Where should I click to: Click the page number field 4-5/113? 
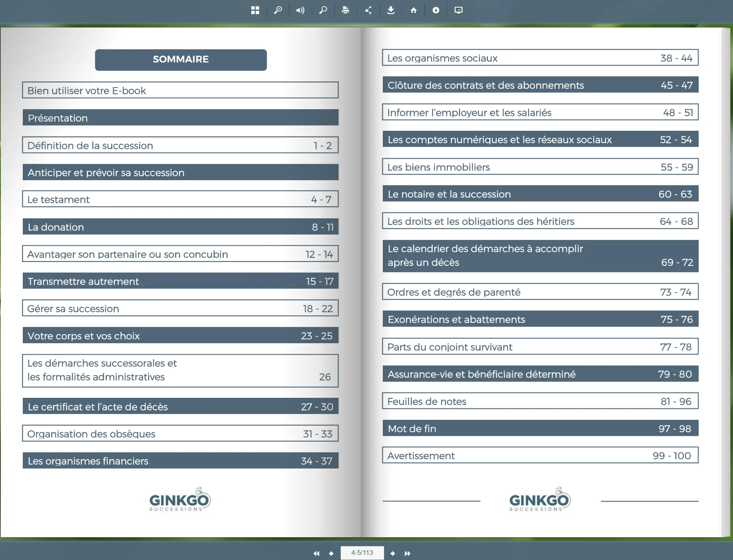pyautogui.click(x=362, y=553)
